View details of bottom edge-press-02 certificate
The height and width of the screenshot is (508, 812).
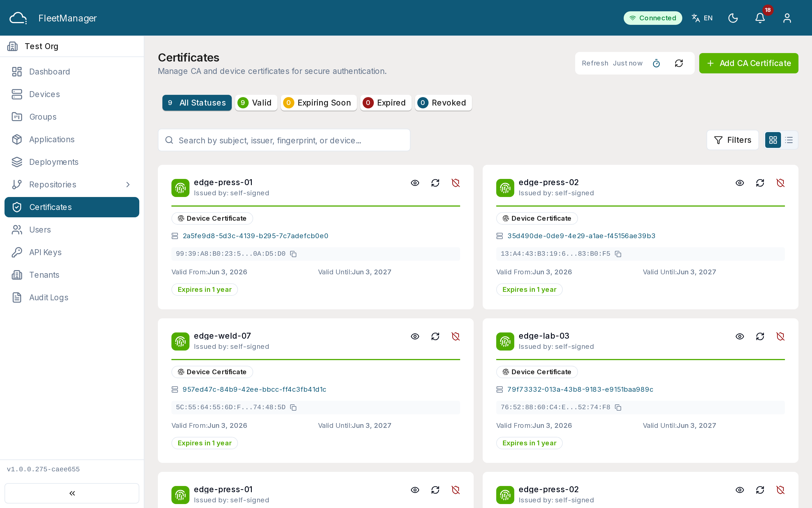point(740,490)
